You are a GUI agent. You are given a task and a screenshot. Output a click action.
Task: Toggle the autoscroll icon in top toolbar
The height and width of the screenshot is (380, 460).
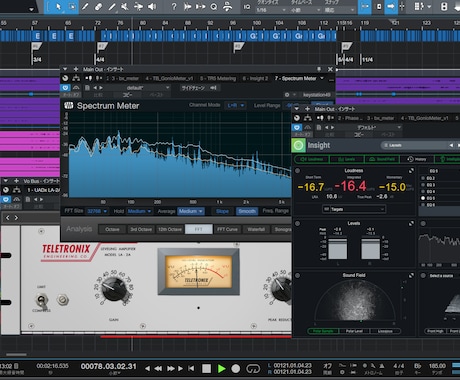point(391,6)
